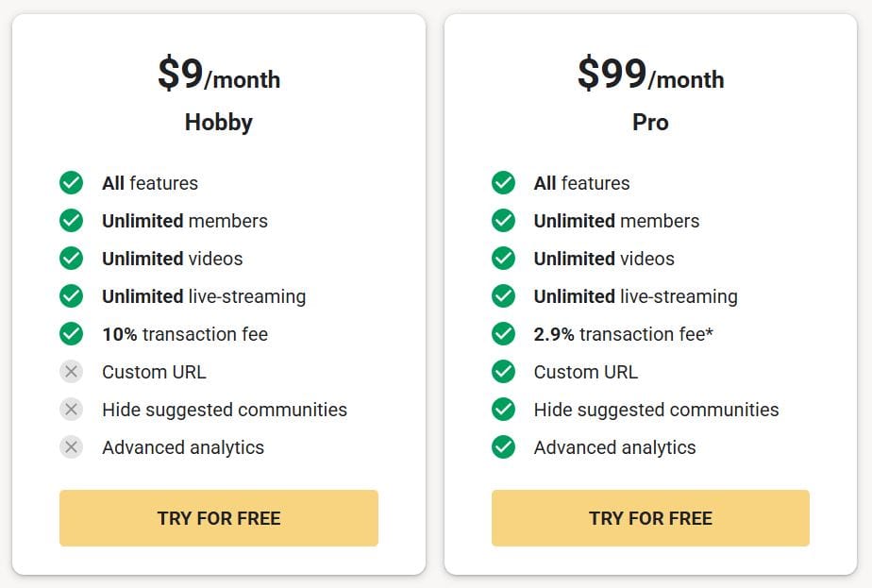Click the checkmark beside Custom URL under Pro
Viewport: 872px width, 588px height.
tap(503, 372)
